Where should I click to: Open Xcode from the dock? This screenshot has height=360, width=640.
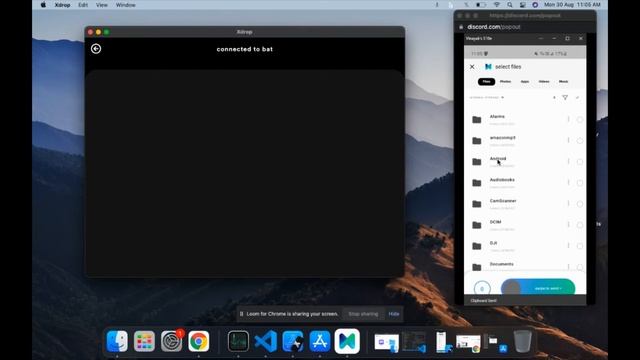[x=293, y=341]
